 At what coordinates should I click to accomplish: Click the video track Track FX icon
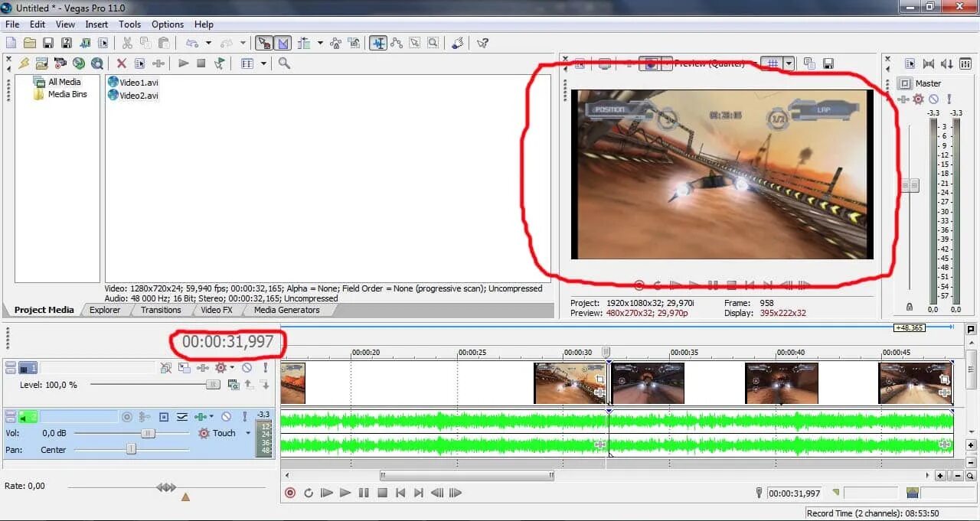(x=204, y=368)
